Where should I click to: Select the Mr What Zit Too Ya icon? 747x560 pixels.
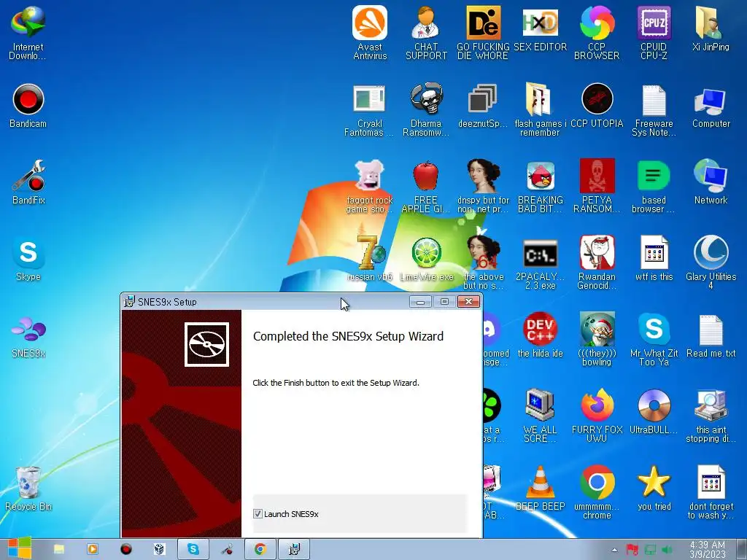point(654,340)
